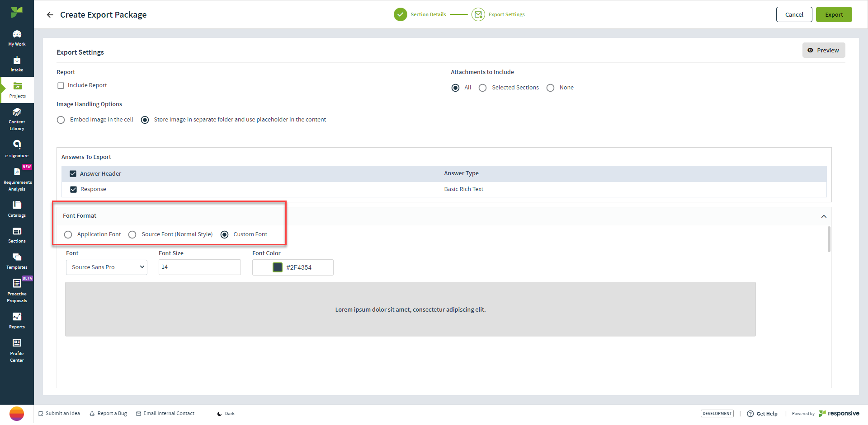Open Requirements Analysis from the sidebar
Viewport: 868px width, 425px height.
point(17,177)
